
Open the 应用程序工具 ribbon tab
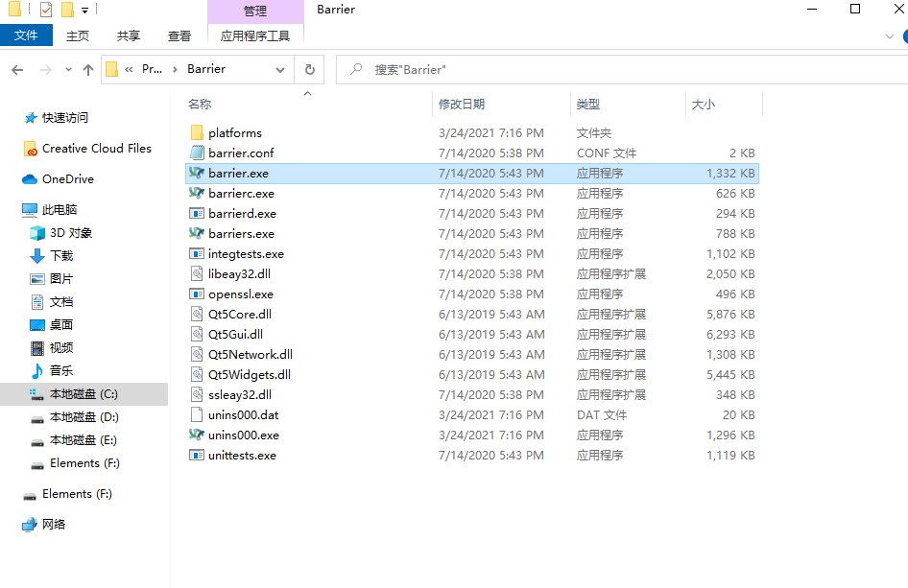point(255,35)
